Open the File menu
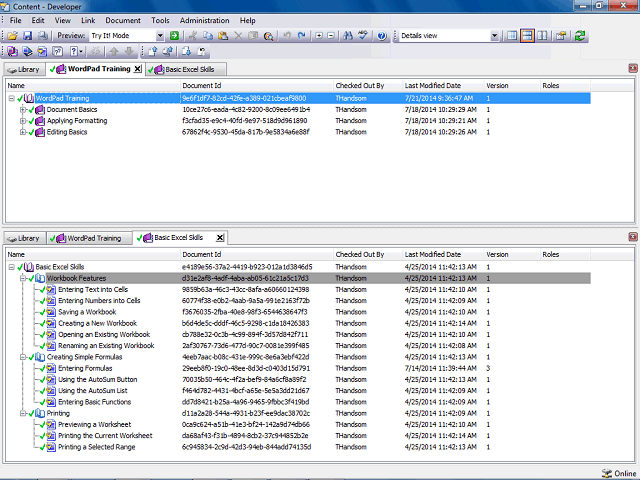The image size is (640, 480). tap(16, 20)
